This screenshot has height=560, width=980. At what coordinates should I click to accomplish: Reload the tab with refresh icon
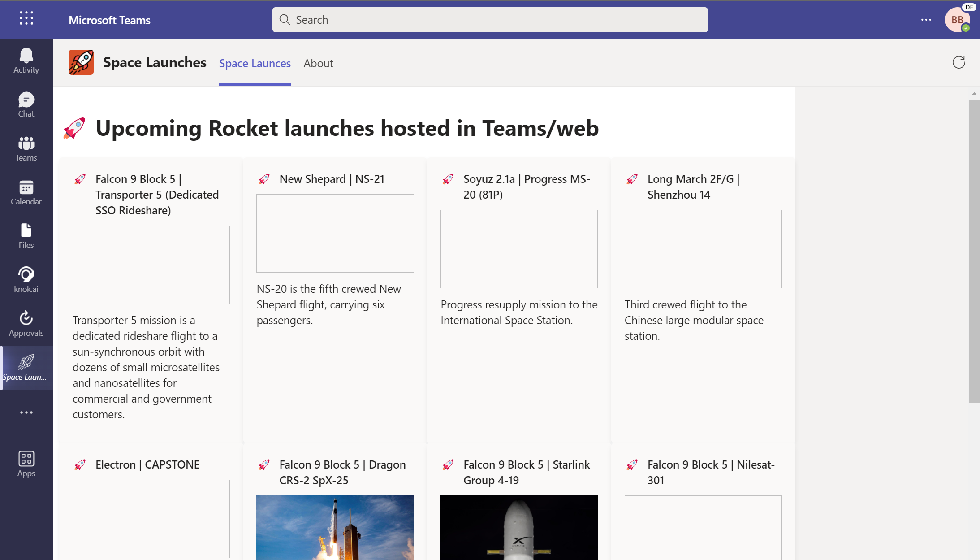click(x=958, y=62)
